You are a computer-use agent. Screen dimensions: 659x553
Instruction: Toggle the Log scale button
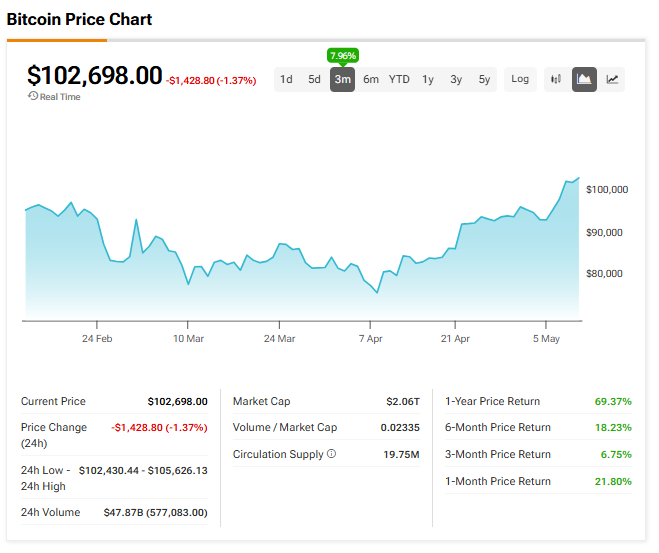(520, 79)
